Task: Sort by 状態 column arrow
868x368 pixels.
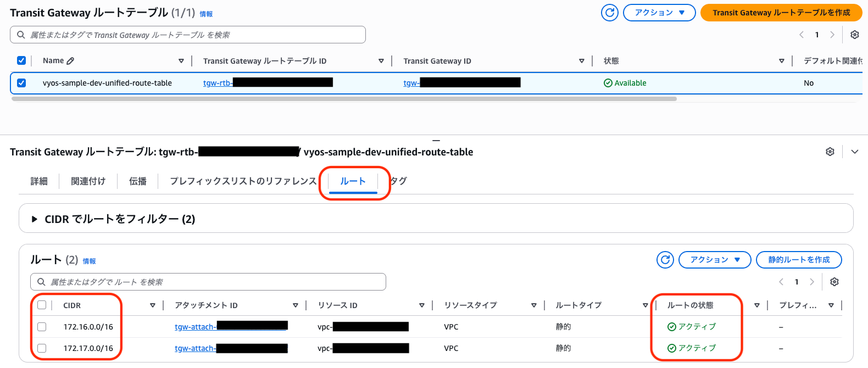Action: coord(782,61)
